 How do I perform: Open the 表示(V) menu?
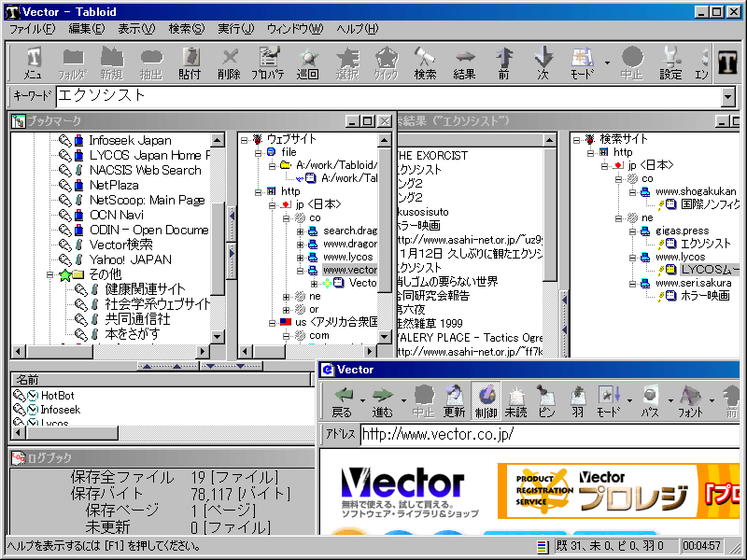(136, 29)
